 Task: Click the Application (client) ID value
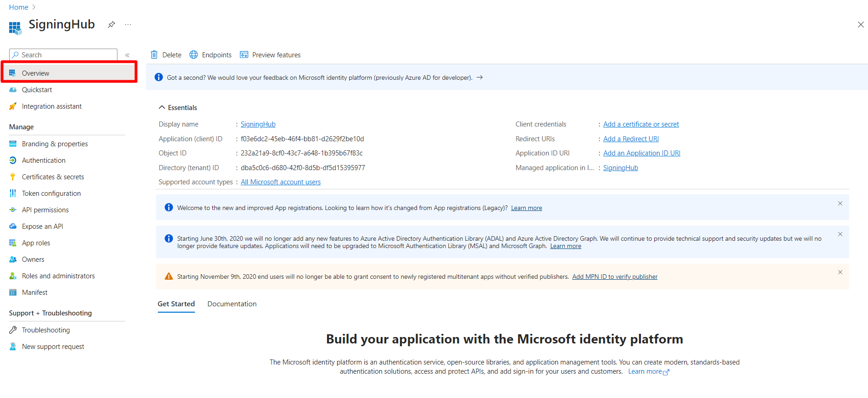click(x=302, y=139)
